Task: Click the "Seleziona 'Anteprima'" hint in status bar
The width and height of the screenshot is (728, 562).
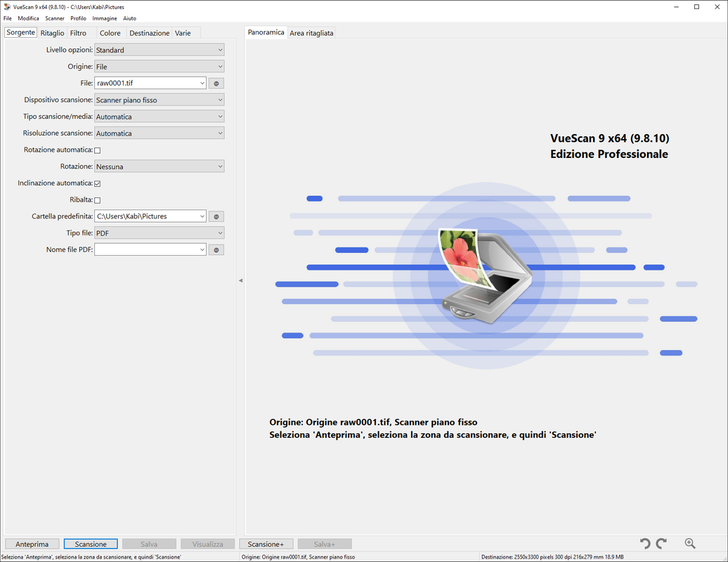Action: [x=91, y=557]
